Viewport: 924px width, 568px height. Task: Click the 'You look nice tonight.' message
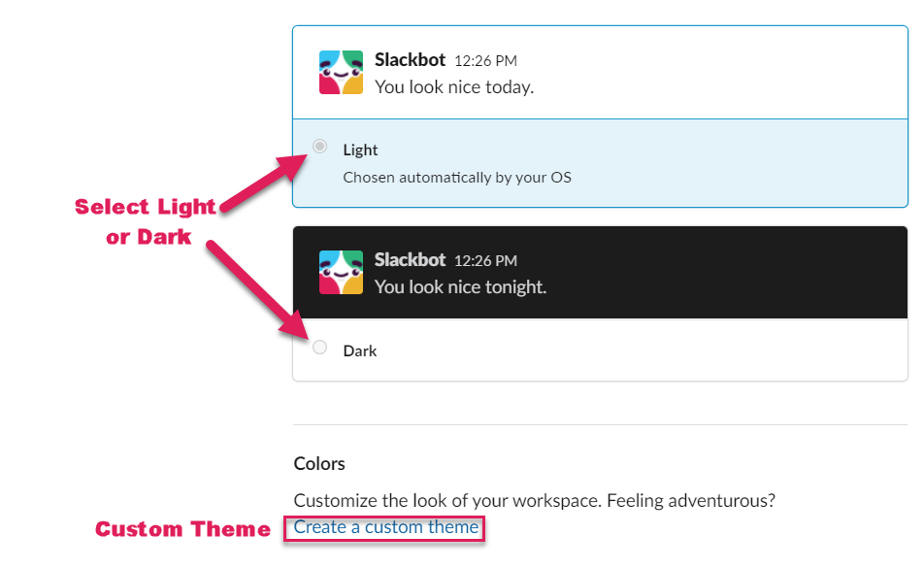pyautogui.click(x=461, y=287)
